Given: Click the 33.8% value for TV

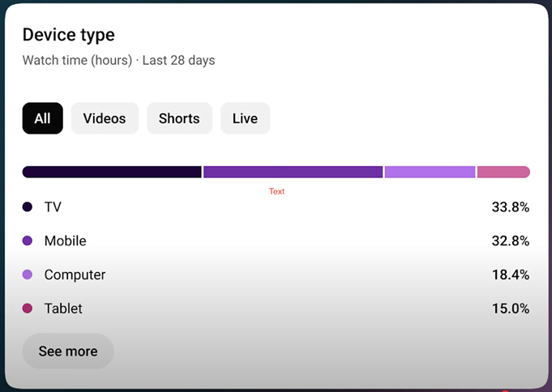Looking at the screenshot, I should (x=511, y=207).
